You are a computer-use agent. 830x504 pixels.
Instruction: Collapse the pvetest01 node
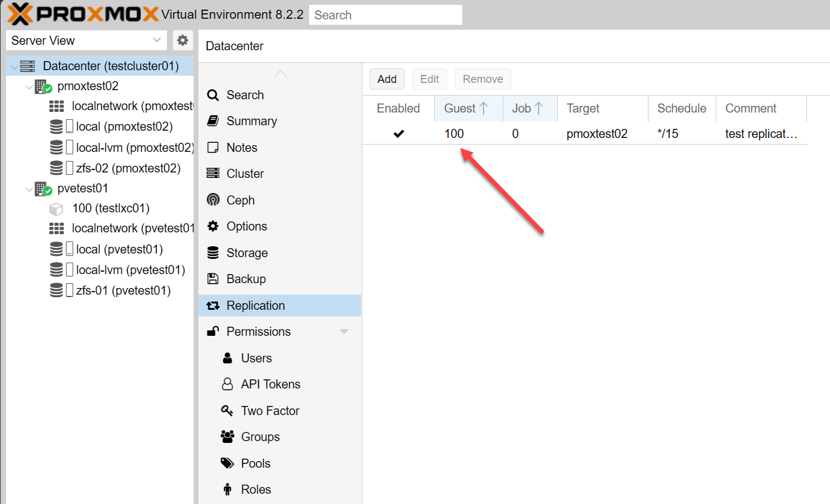click(x=28, y=189)
